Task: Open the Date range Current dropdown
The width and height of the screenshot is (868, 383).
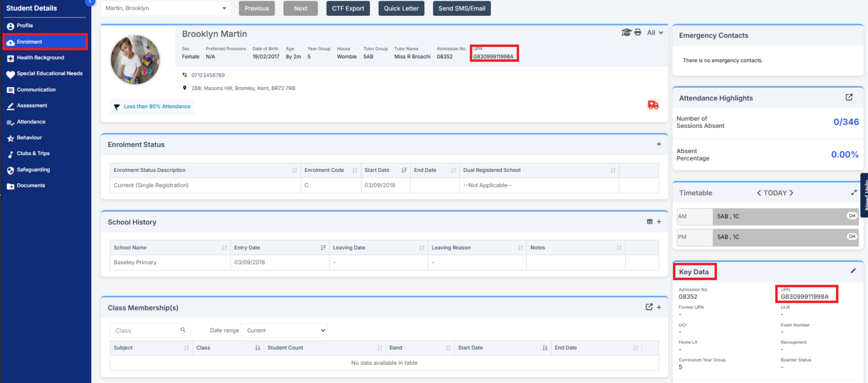Action: (284, 330)
